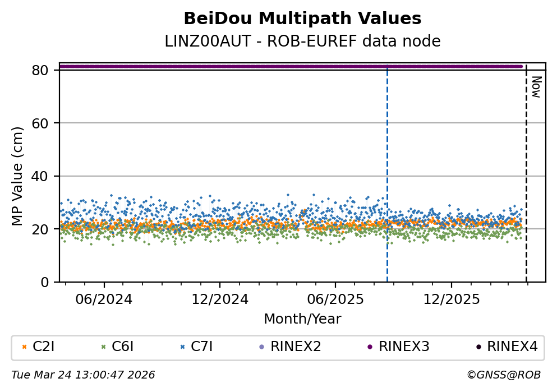Screen dimensions: 557x392
Task: Click the 06/2025 x-axis tick label
Action: coord(335,299)
